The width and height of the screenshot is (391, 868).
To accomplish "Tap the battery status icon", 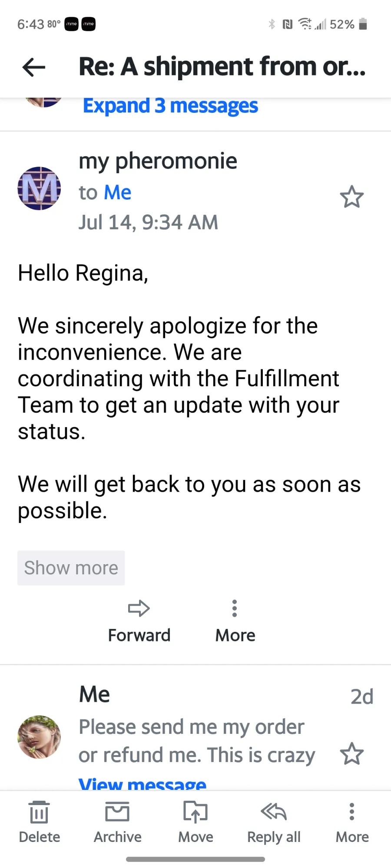I will (363, 24).
